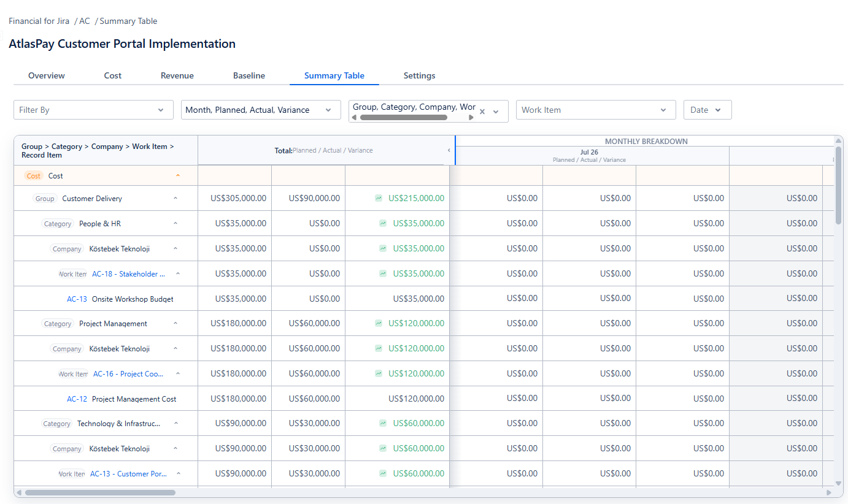The height and width of the screenshot is (504, 848).
Task: Open the AC-12 record link
Action: point(77,399)
